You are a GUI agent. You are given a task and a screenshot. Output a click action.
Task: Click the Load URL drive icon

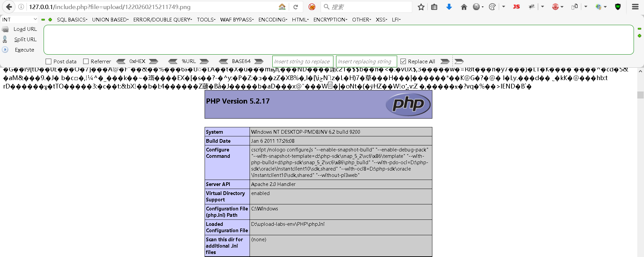point(5,29)
